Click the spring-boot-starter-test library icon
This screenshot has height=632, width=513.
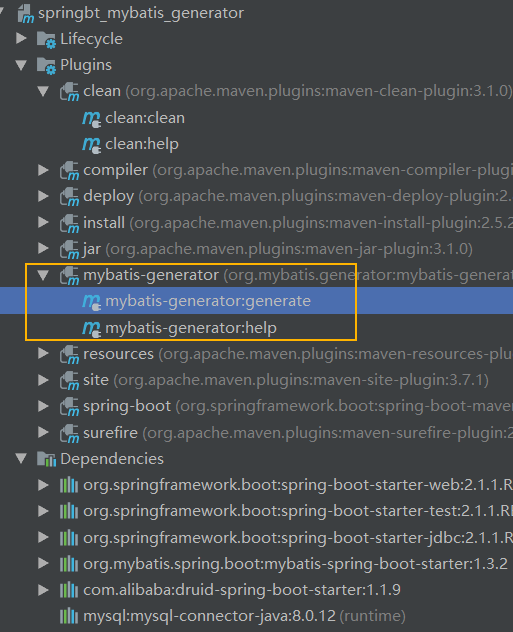click(x=69, y=511)
